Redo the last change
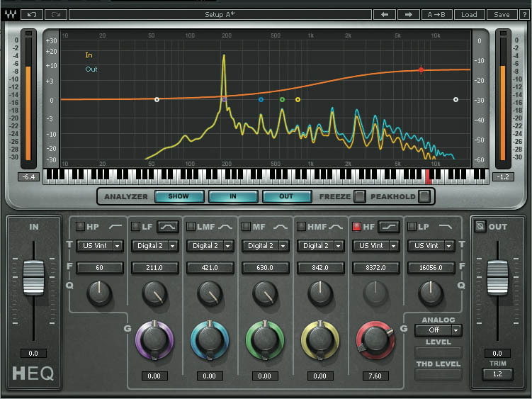Viewport: 532px width, 399px height. tap(56, 15)
